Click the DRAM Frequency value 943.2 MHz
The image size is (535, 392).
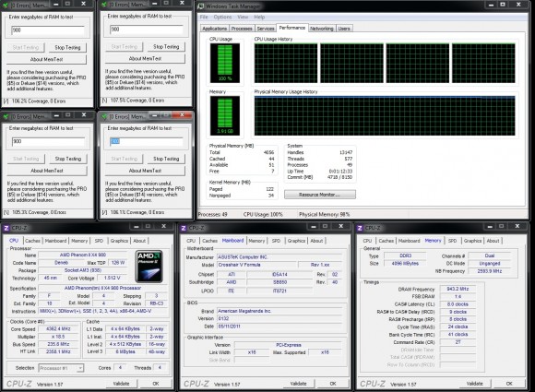point(458,289)
